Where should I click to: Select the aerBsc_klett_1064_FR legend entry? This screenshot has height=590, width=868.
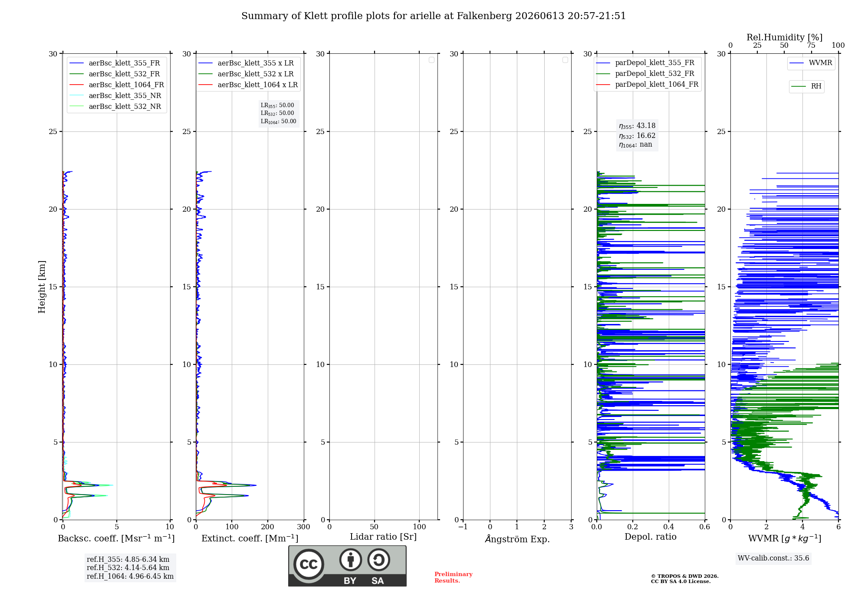pyautogui.click(x=117, y=85)
